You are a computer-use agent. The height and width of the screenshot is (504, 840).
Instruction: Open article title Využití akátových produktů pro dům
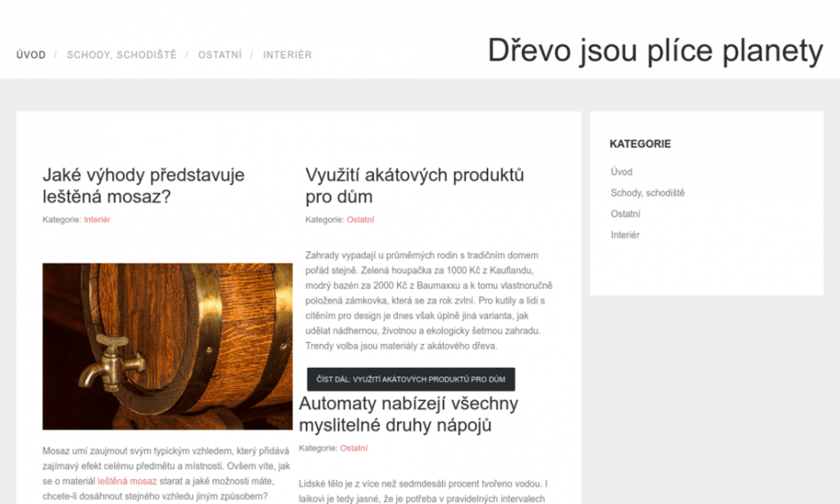point(414,186)
